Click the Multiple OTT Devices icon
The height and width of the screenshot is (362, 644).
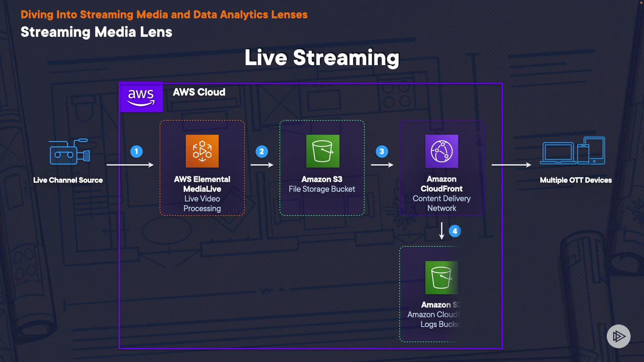(x=573, y=151)
